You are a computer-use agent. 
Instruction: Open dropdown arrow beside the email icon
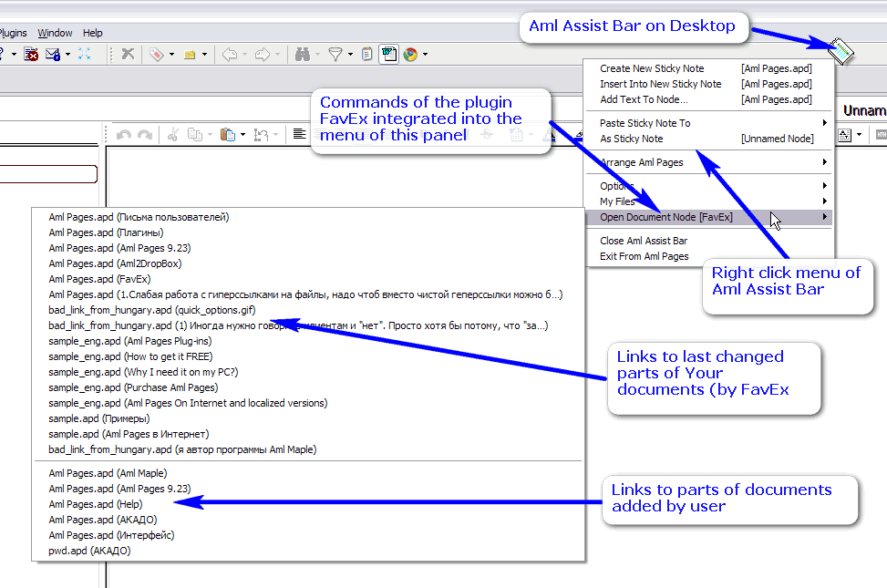[67, 55]
